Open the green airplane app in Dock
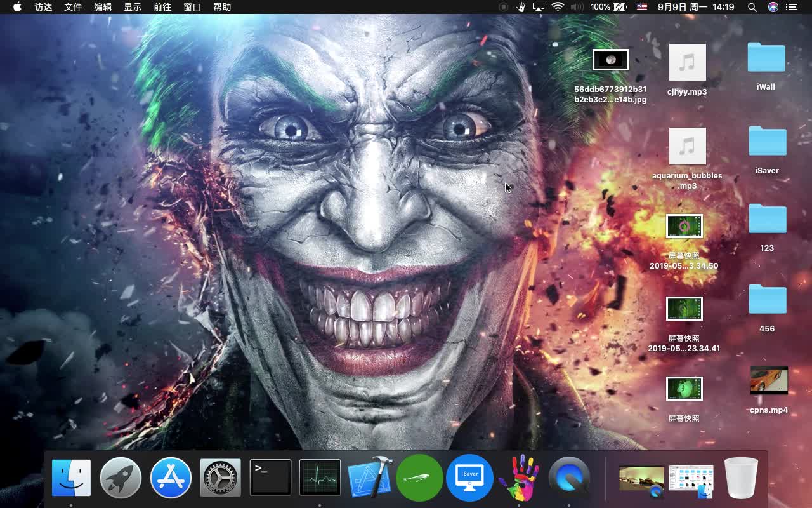This screenshot has width=812, height=508. click(x=419, y=478)
